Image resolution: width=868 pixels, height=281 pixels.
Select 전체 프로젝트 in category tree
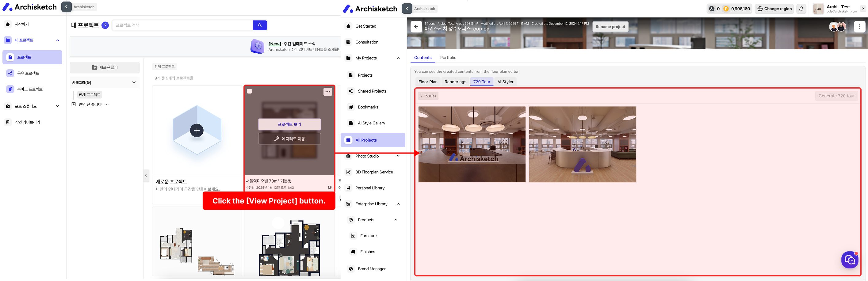(90, 95)
